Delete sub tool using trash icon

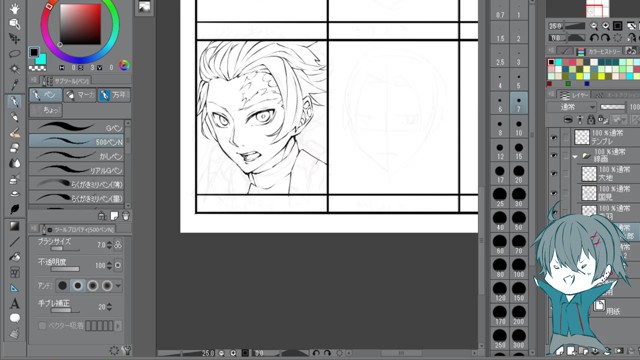click(x=126, y=216)
